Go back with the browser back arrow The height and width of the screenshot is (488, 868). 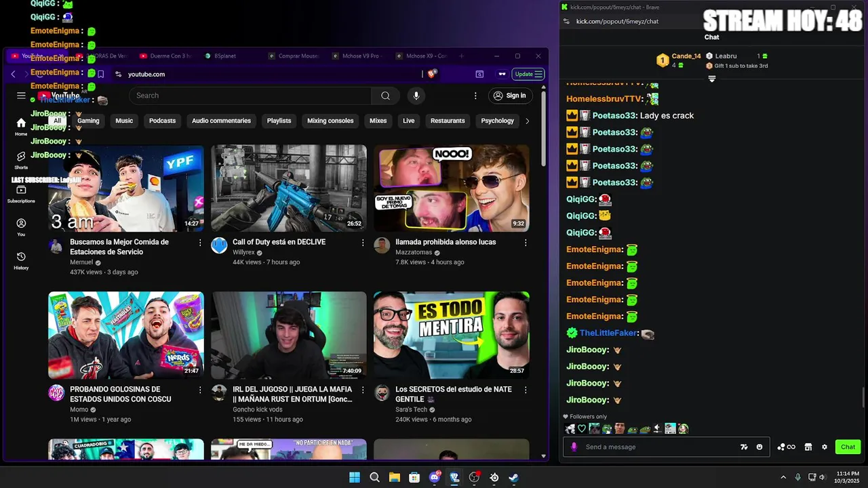click(x=13, y=74)
